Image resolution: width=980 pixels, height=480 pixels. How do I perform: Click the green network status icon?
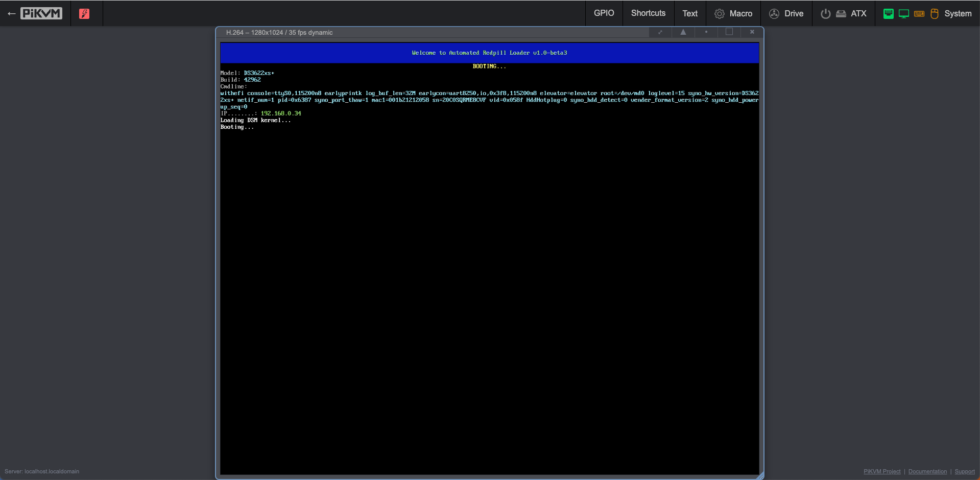coord(889,14)
